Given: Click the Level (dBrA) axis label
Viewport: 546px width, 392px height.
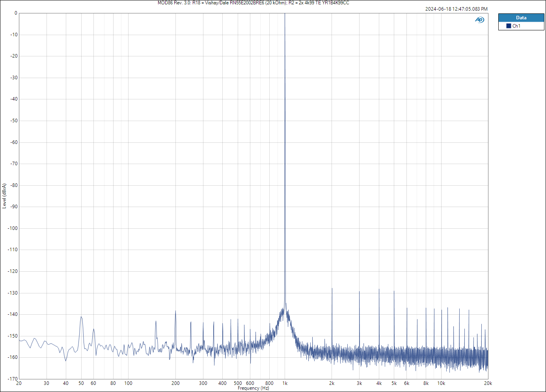Looking at the screenshot, I should click(4, 196).
